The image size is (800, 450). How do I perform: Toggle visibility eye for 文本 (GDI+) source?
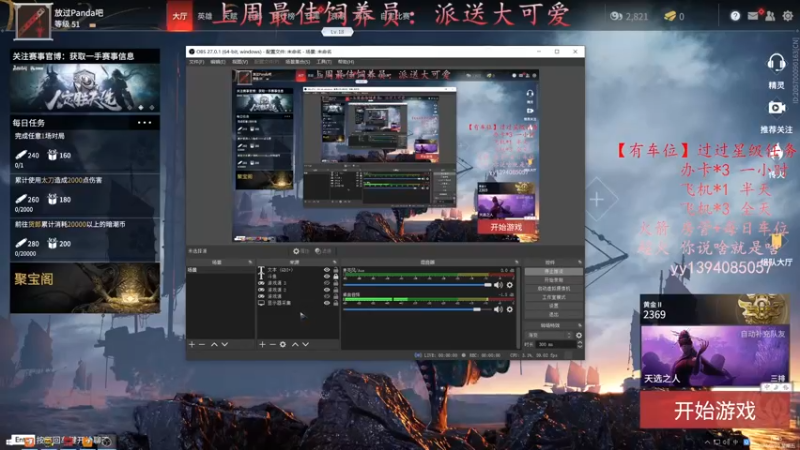coord(327,270)
